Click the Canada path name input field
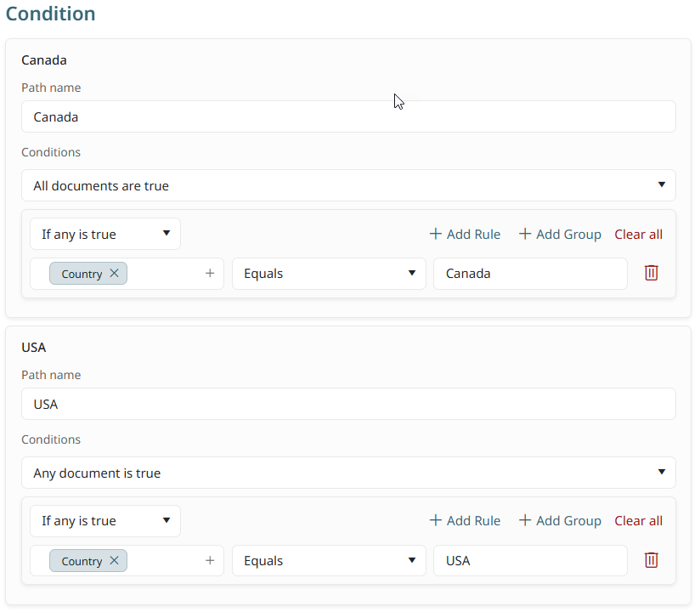This screenshot has height=612, width=700. (348, 117)
